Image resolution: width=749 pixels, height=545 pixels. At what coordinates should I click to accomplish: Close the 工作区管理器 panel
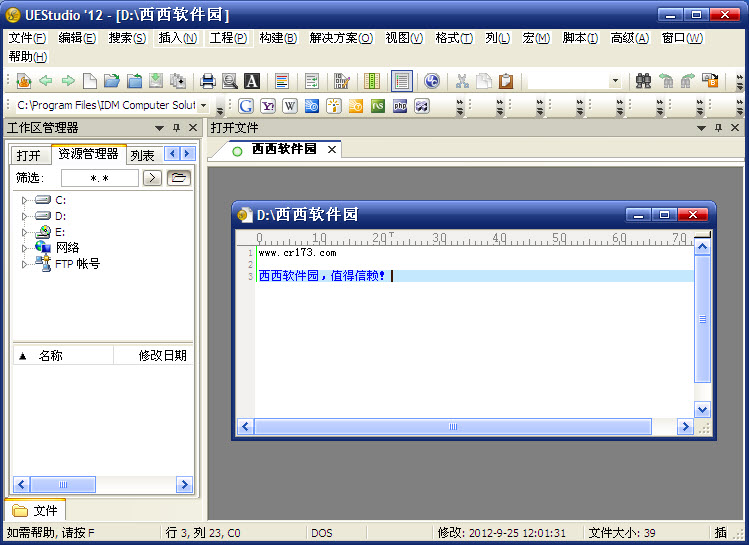[x=193, y=128]
